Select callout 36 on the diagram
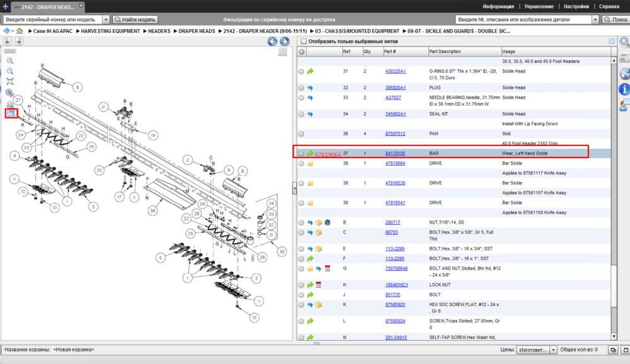This screenshot has width=630, height=364. point(152,210)
